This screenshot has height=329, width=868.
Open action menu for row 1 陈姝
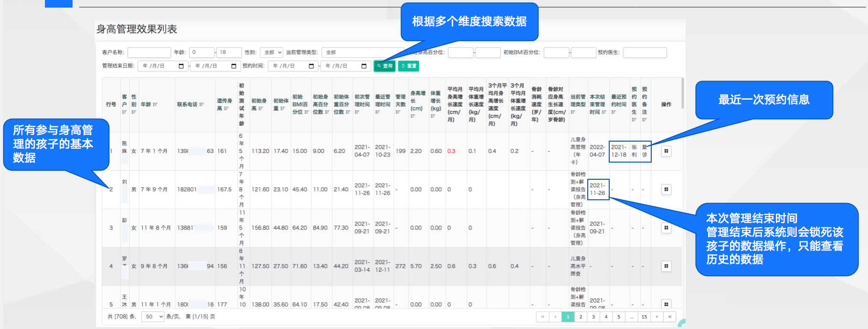[x=666, y=151]
